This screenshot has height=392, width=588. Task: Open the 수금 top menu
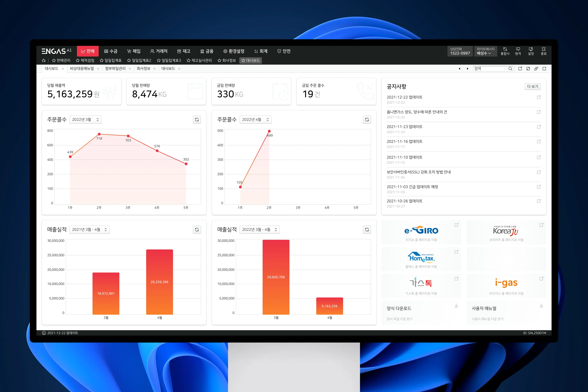click(x=111, y=51)
